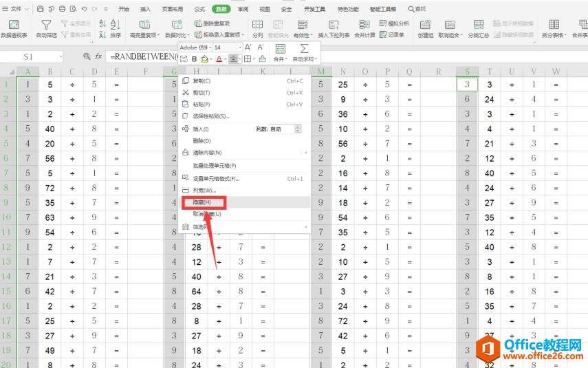
Task: Switch to the 安全 ribbon tab
Action: (287, 9)
